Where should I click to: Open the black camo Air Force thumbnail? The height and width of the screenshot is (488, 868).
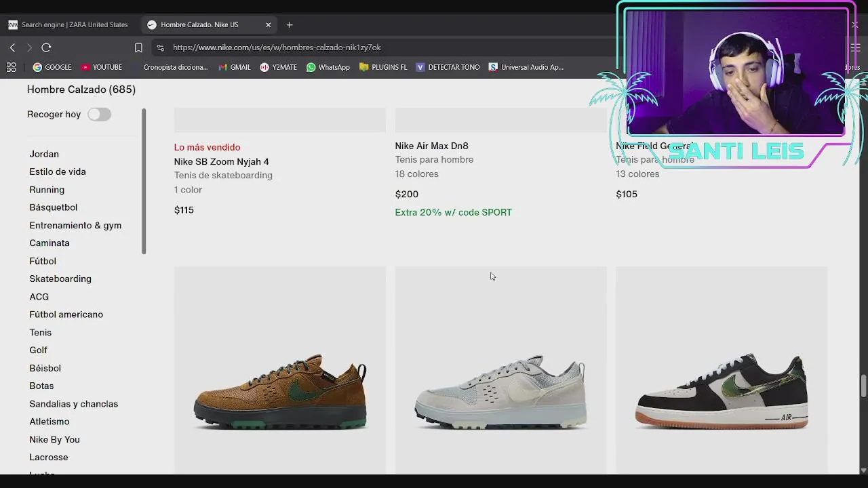point(722,370)
